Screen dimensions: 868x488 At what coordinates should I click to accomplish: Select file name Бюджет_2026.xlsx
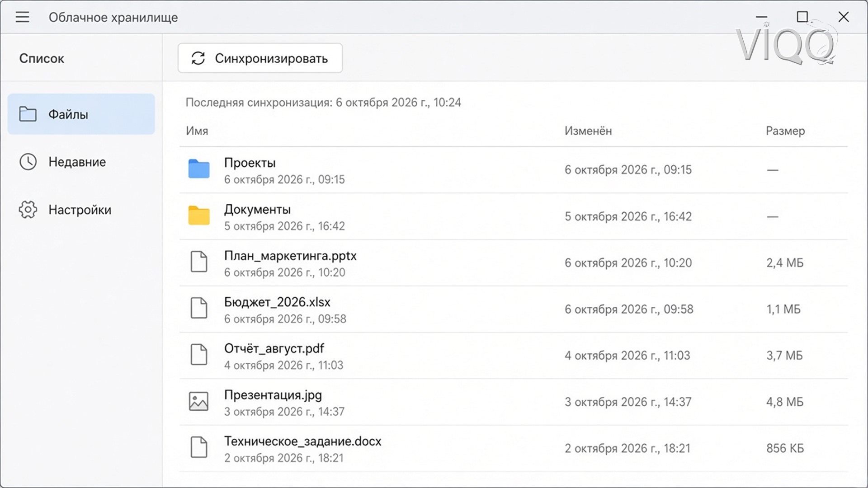click(x=277, y=302)
